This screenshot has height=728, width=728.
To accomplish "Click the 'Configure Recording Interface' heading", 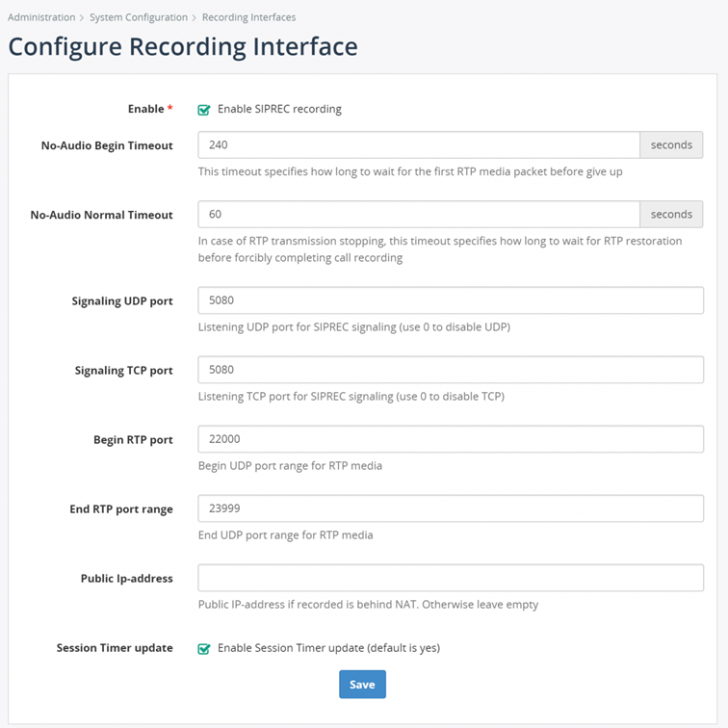I will tap(183, 47).
